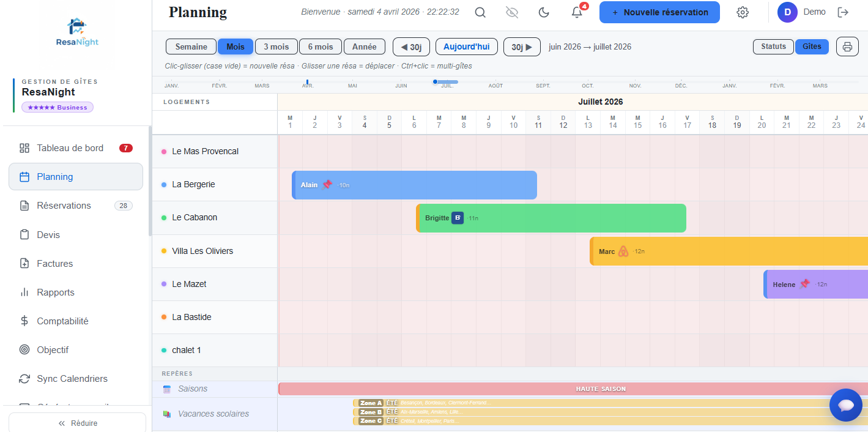
Task: Click the Factures file icon
Action: click(24, 264)
